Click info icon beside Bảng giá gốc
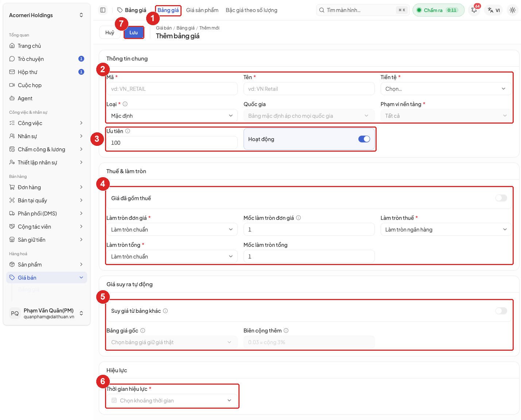Screen dimensions: 521x420 coord(143,331)
